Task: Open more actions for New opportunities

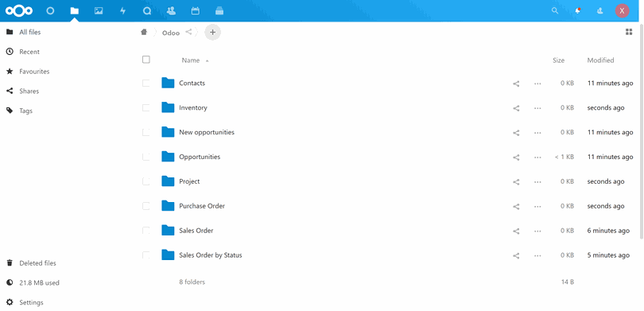Action: 537,133
